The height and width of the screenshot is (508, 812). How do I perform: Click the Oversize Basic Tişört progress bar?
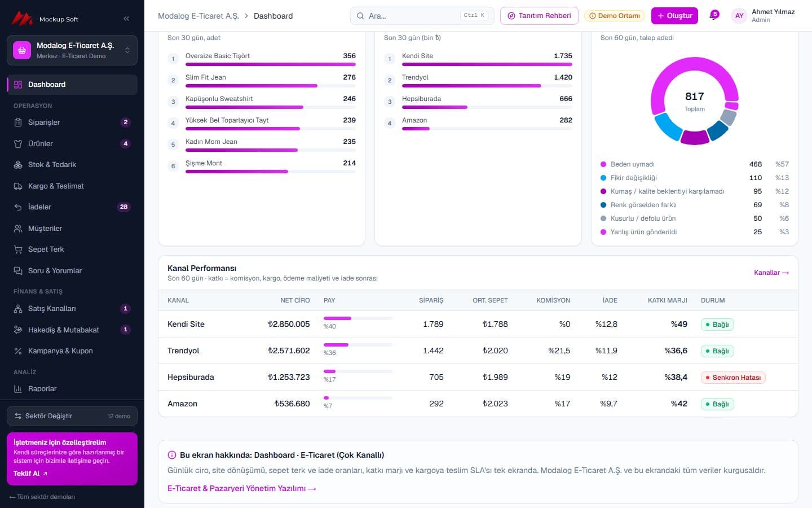coord(271,64)
